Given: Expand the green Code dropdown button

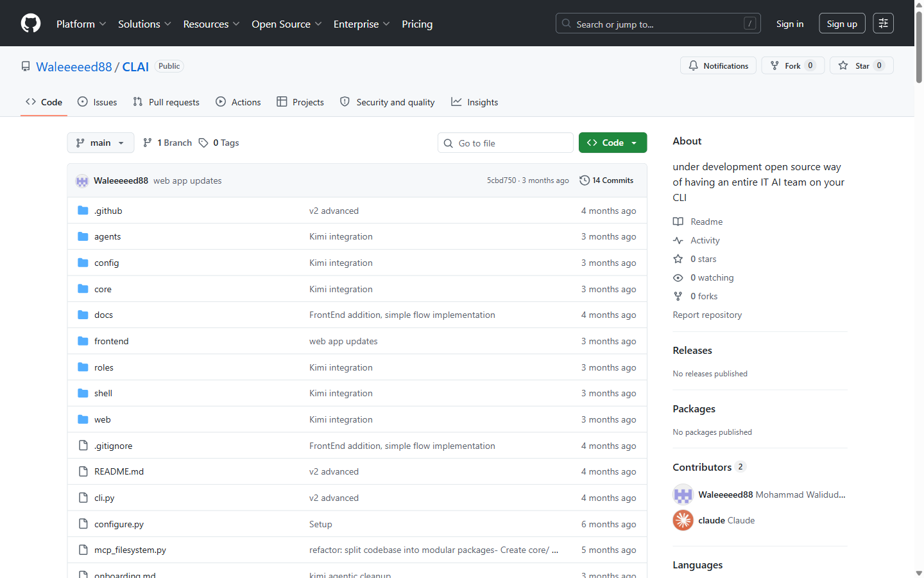Looking at the screenshot, I should pos(613,143).
